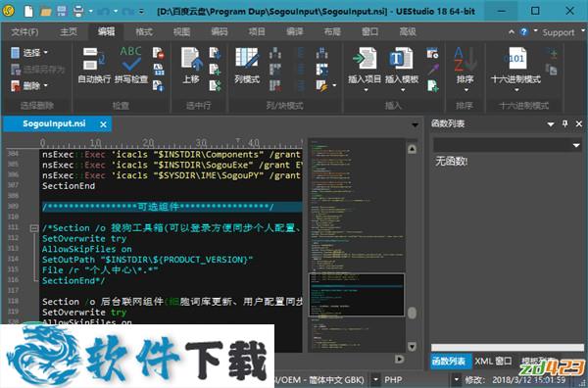588x388 pixels.
Task: Toggle the 函数列表 panel pin
Action: [x=565, y=123]
